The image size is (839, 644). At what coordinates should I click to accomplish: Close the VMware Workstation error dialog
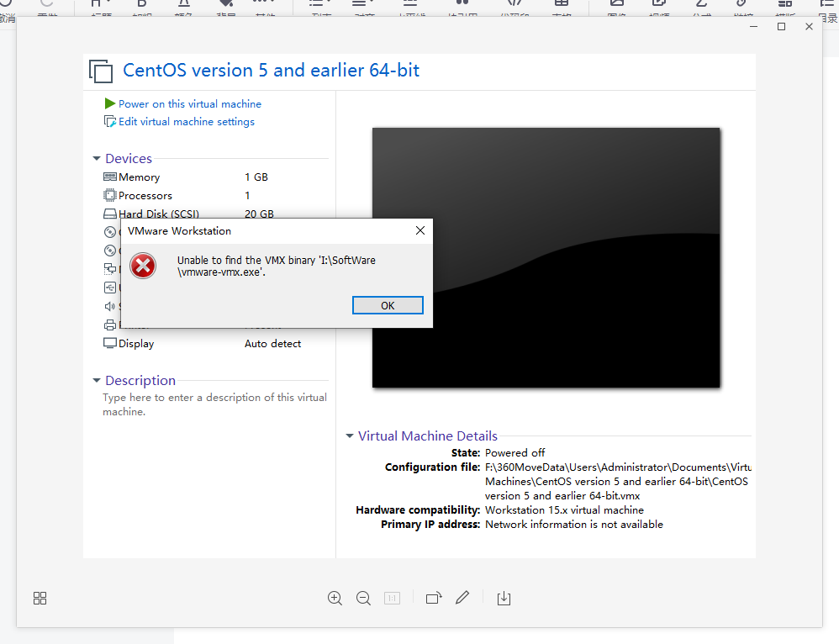tap(420, 230)
